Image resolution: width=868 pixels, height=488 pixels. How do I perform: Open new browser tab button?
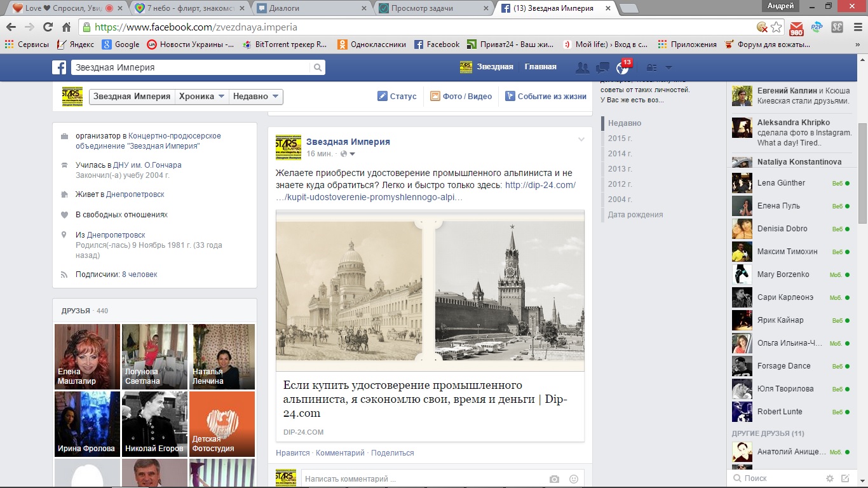(x=628, y=8)
